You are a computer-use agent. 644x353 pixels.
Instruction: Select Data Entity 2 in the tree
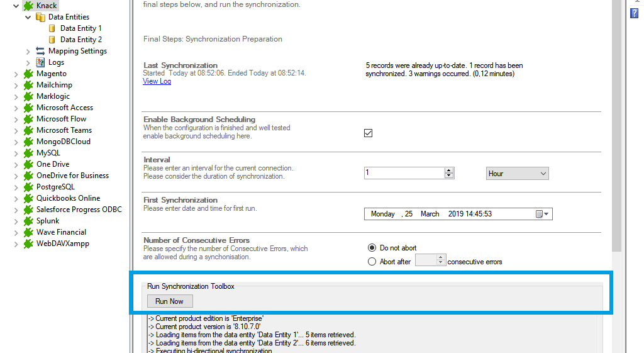pyautogui.click(x=80, y=40)
